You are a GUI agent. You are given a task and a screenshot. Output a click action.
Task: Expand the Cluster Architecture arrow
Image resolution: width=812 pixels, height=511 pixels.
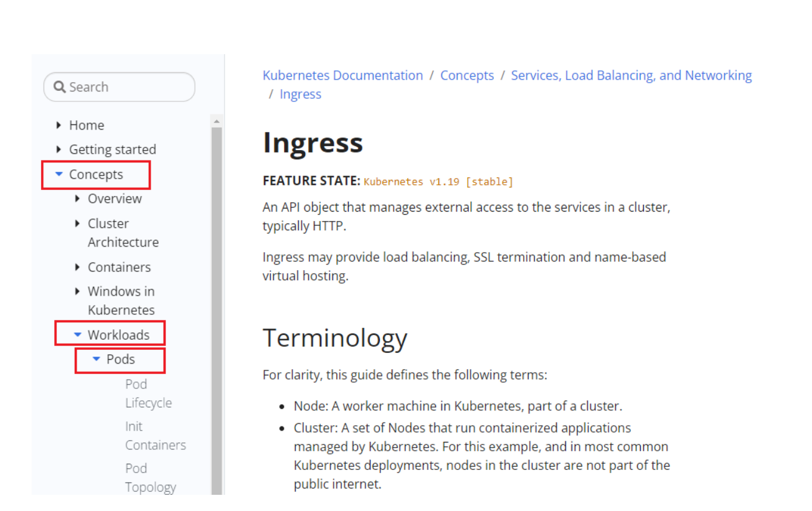pyautogui.click(x=77, y=223)
